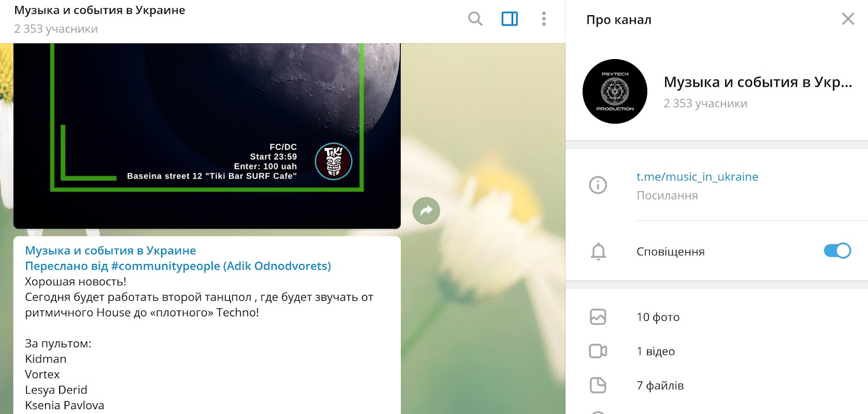868x414 pixels.
Task: Click the 2 353 учасники count in the header
Action: 56,29
